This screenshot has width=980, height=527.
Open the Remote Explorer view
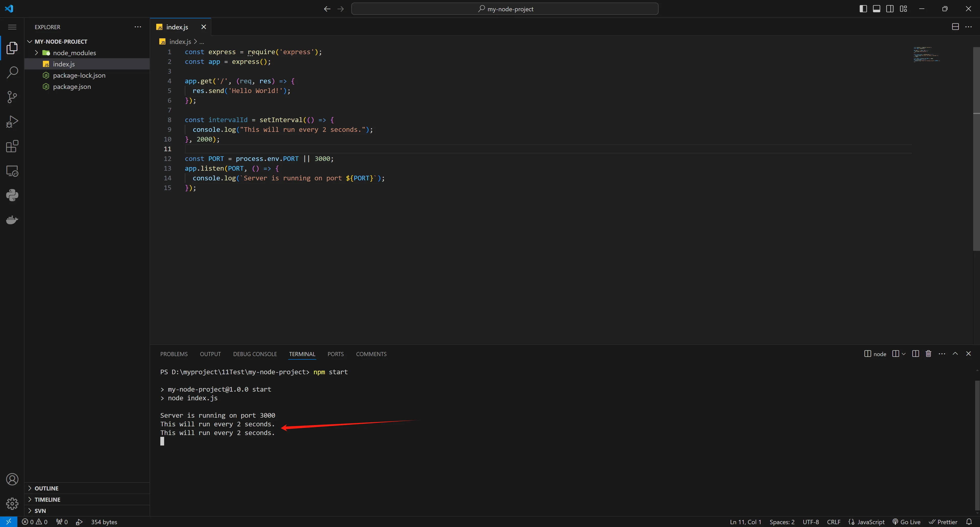pos(12,171)
